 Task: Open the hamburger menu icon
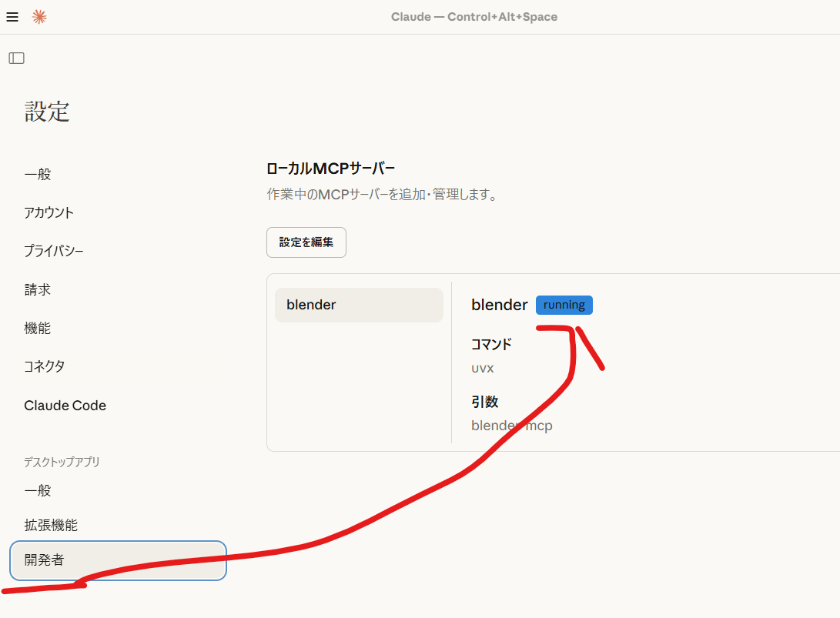click(x=12, y=17)
